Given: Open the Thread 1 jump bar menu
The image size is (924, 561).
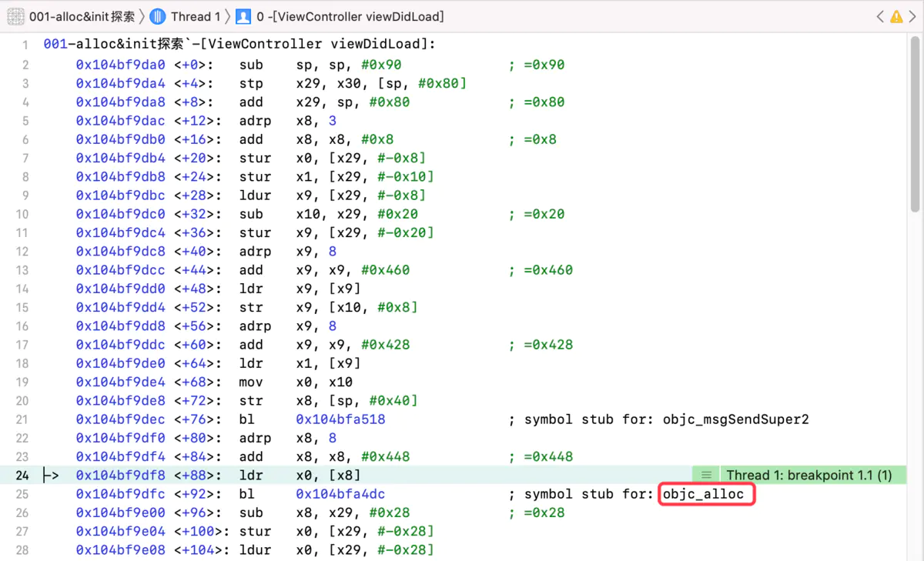Looking at the screenshot, I should point(196,16).
